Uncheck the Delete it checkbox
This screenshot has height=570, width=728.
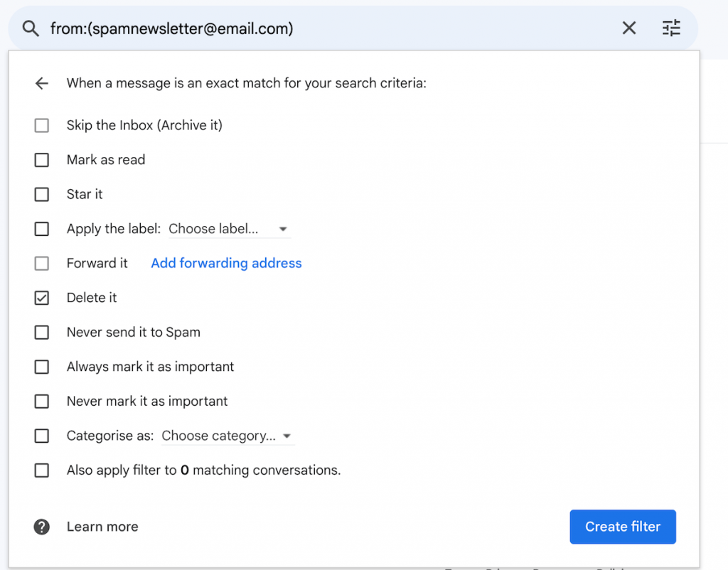(42, 299)
